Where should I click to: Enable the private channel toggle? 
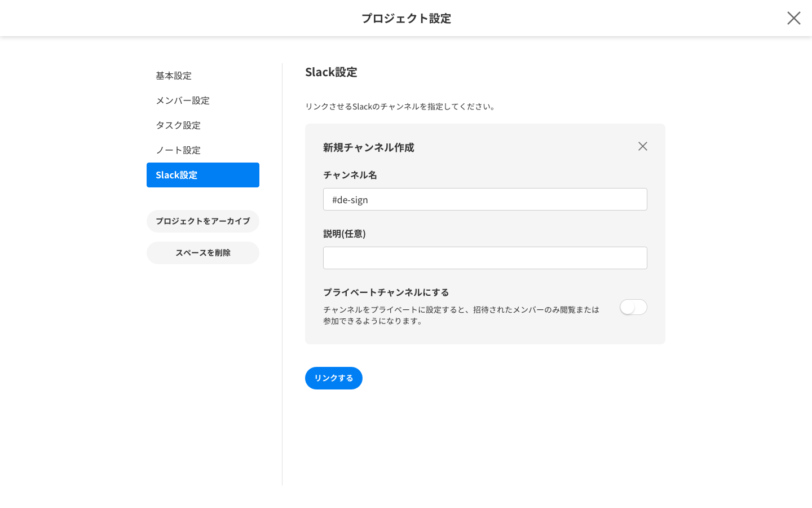633,307
